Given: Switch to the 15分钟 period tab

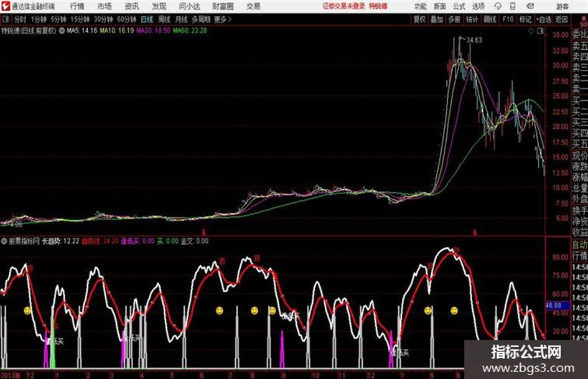Looking at the screenshot, I should tap(80, 19).
